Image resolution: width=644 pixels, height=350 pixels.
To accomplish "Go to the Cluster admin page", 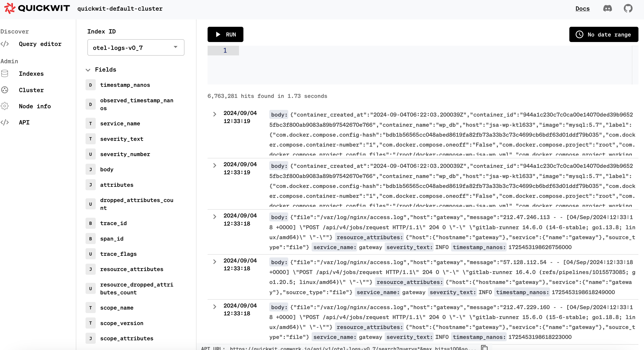I will point(31,90).
